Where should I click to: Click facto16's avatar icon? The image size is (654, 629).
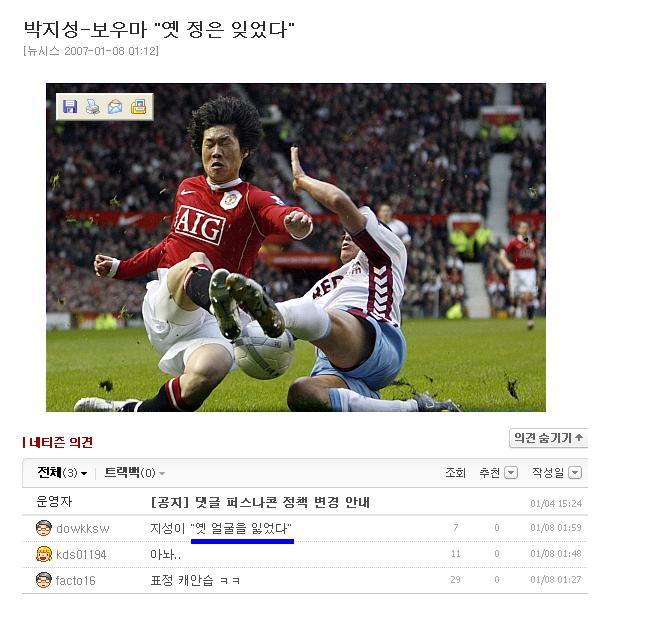pos(44,580)
